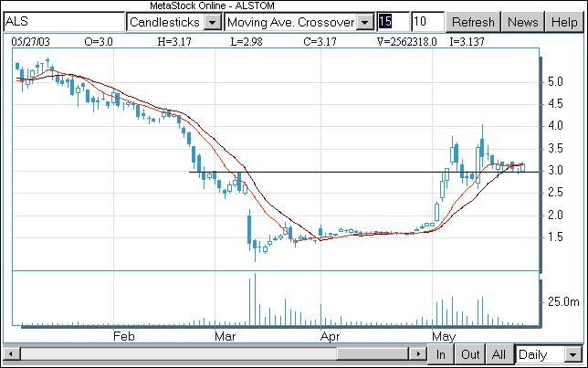This screenshot has width=588, height=368.
Task: Click the O=3.0 open price readout
Action: click(99, 42)
